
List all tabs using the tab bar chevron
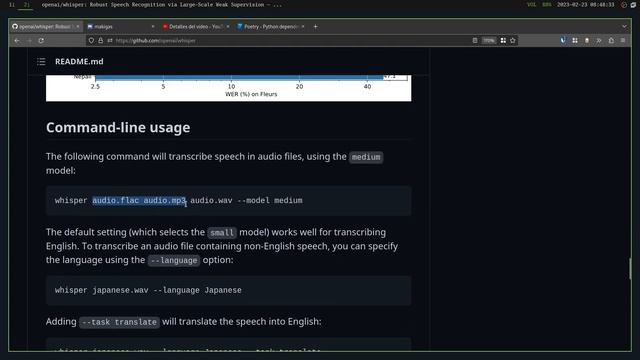pos(624,27)
